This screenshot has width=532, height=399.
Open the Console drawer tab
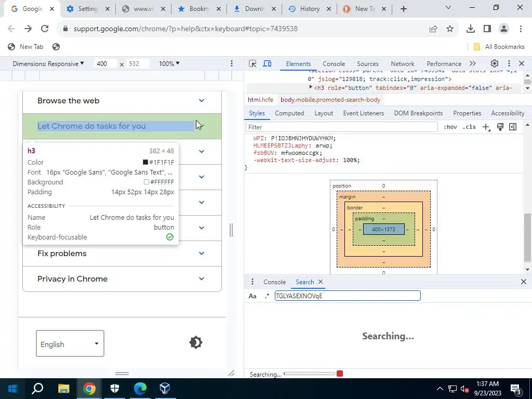pyautogui.click(x=274, y=282)
